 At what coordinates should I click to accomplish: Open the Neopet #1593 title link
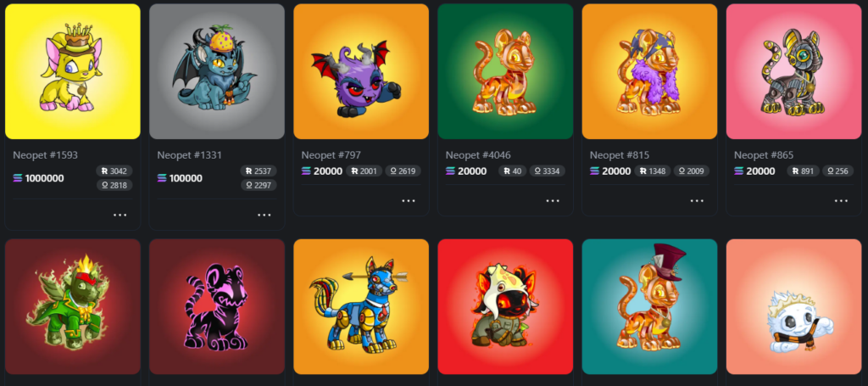(46, 155)
